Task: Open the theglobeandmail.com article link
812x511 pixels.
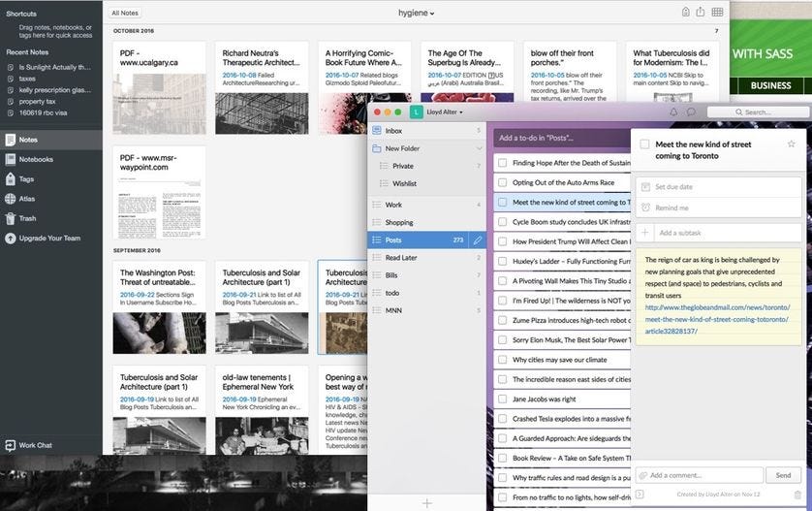Action: [717, 319]
